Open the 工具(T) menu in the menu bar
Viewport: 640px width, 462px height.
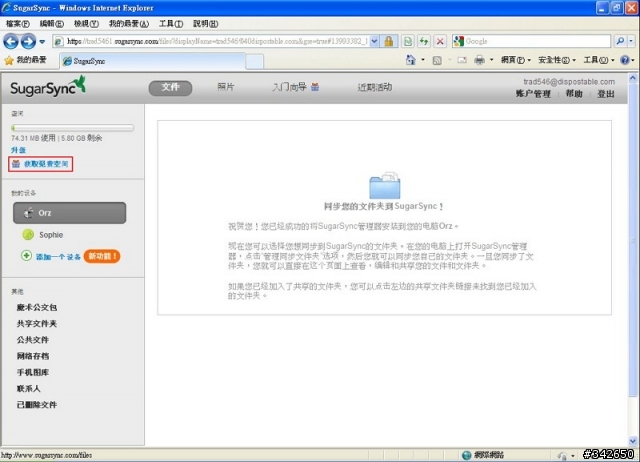171,24
